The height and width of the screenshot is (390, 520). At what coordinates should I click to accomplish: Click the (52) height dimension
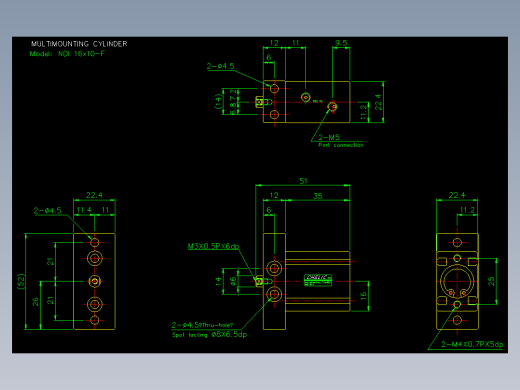click(21, 281)
